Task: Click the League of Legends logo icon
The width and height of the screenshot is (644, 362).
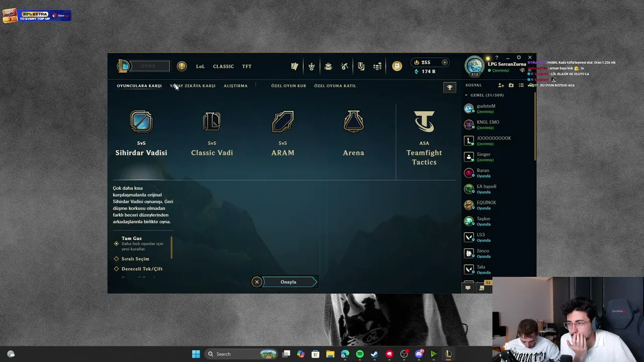Action: (123, 66)
